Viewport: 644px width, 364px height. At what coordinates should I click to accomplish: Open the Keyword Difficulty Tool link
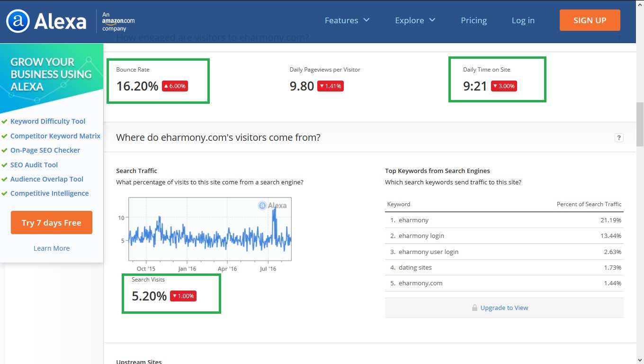pos(48,121)
